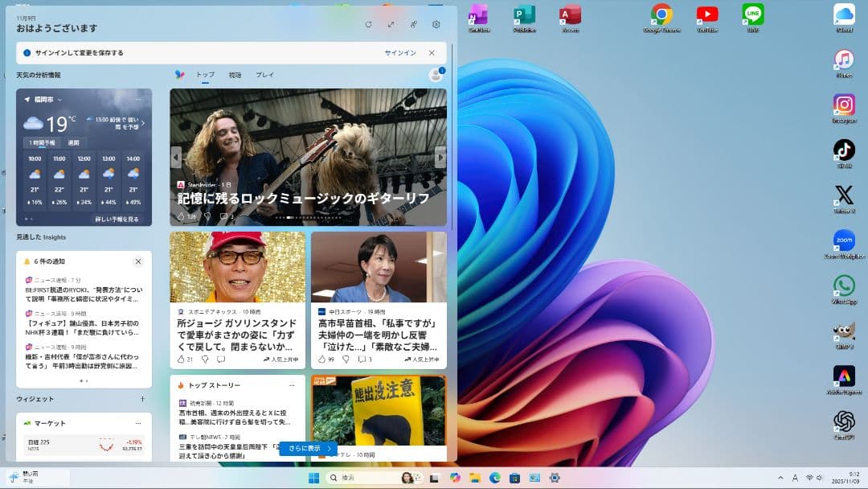This screenshot has height=489, width=868.
Task: Open Copilot from the taskbar
Action: pyautogui.click(x=454, y=477)
